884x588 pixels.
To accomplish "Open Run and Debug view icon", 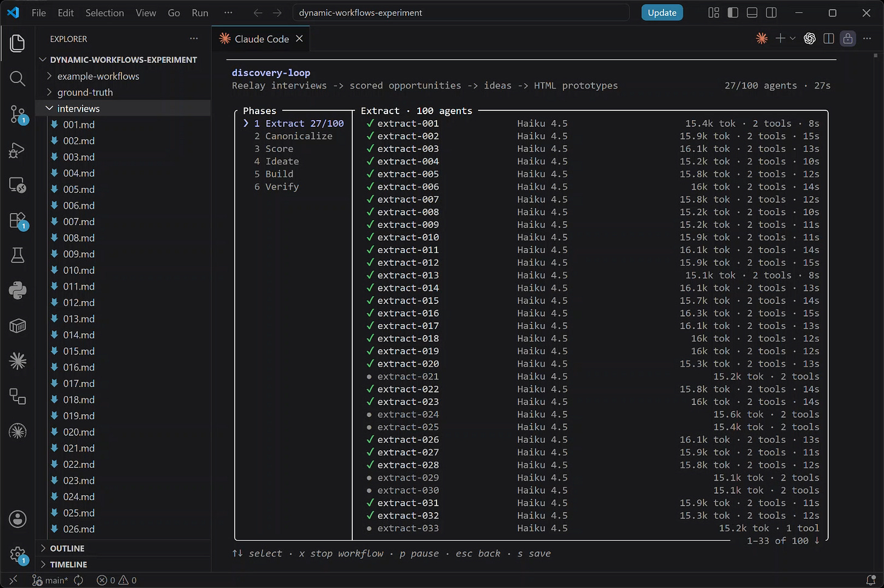I will (18, 150).
